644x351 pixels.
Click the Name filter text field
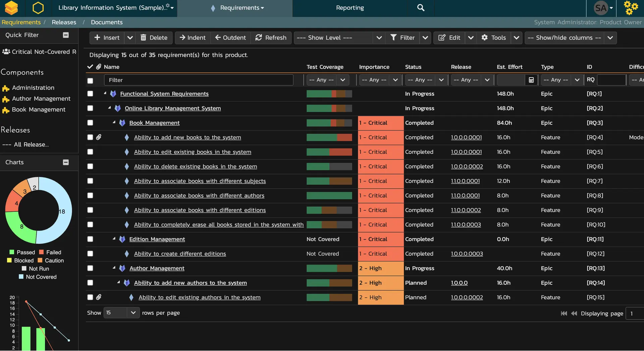pyautogui.click(x=199, y=80)
